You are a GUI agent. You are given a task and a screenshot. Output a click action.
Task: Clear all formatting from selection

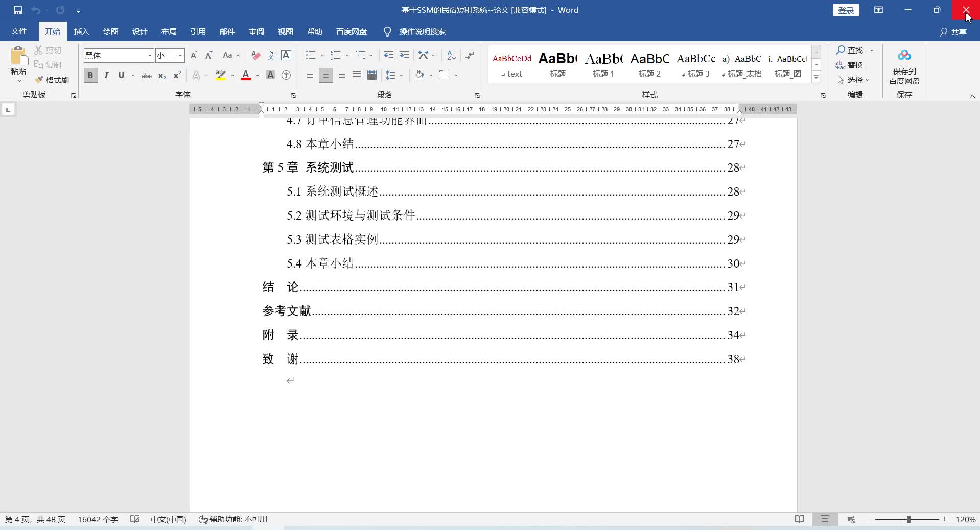point(255,55)
